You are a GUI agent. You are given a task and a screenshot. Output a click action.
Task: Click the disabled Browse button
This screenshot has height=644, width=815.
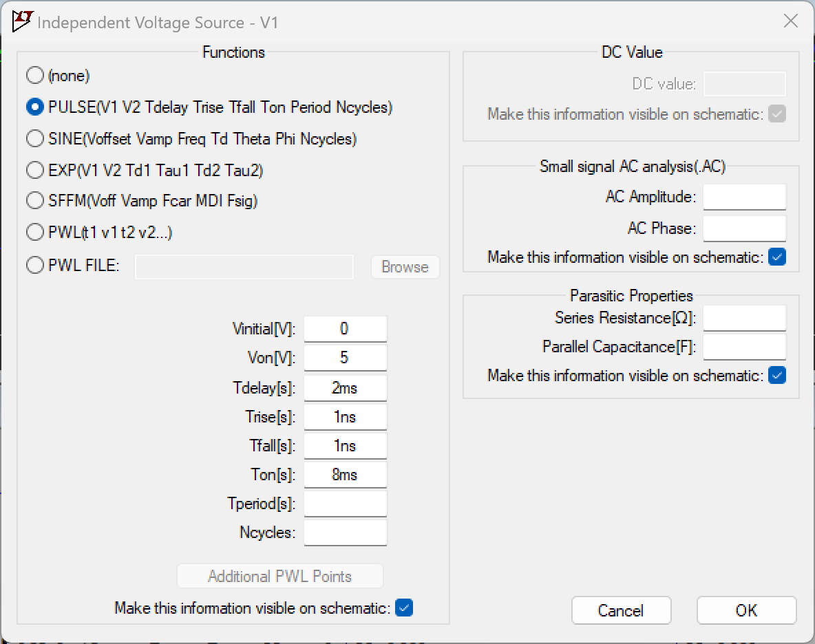coord(405,267)
